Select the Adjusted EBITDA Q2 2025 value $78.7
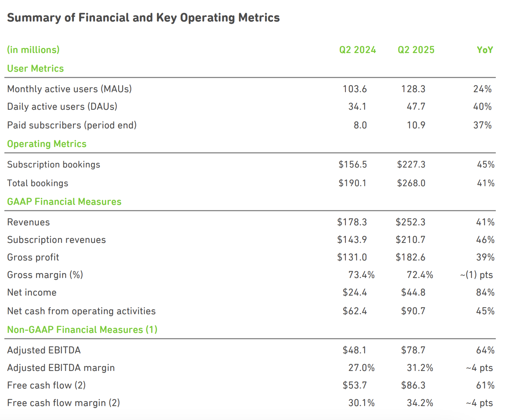 [x=413, y=350]
